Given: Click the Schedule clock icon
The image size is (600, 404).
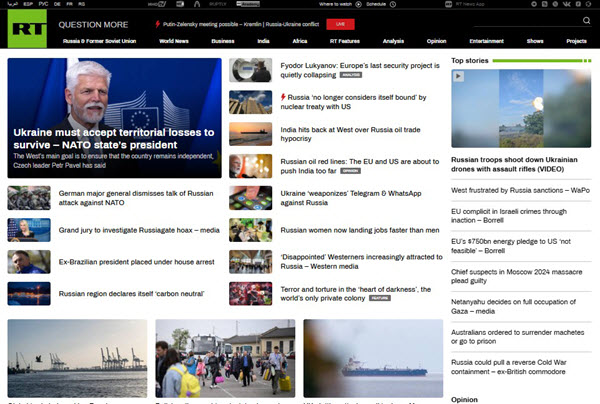Looking at the screenshot, I should 393,4.
